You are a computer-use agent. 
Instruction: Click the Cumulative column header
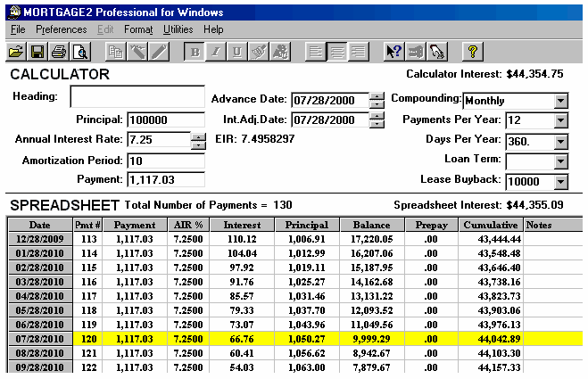tap(492, 226)
